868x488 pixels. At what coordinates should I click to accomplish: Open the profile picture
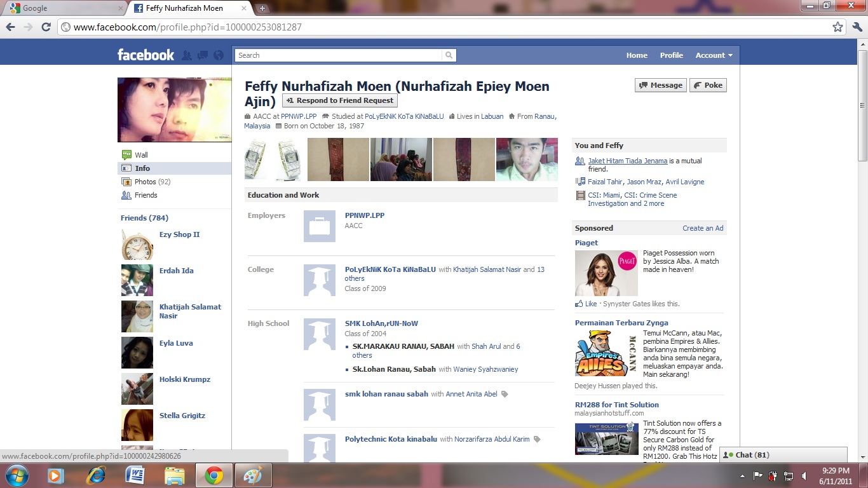tap(175, 110)
